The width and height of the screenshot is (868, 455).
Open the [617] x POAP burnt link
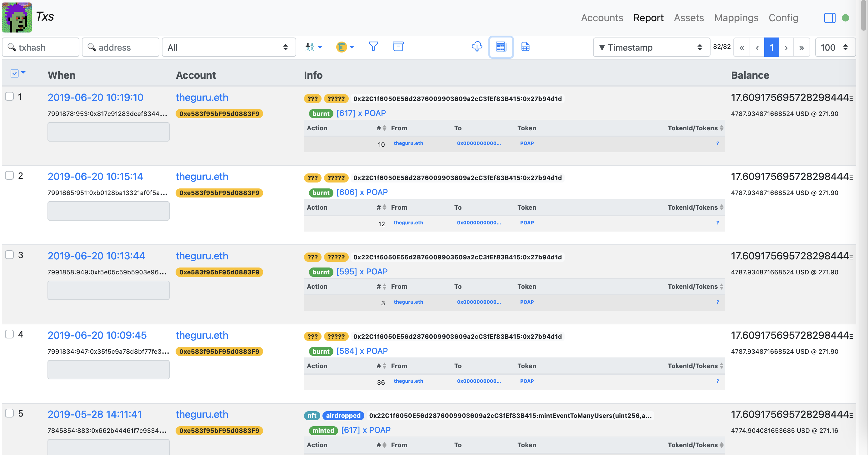(361, 113)
